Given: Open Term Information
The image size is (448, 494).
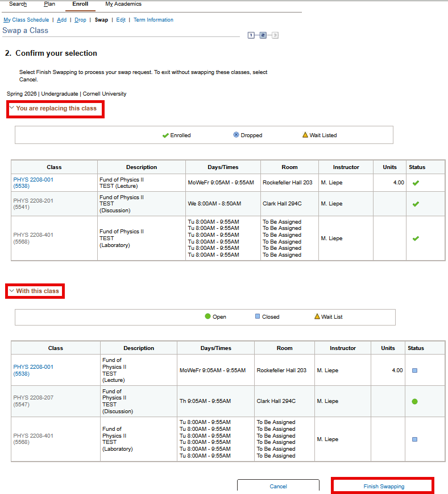Looking at the screenshot, I should click(x=153, y=19).
